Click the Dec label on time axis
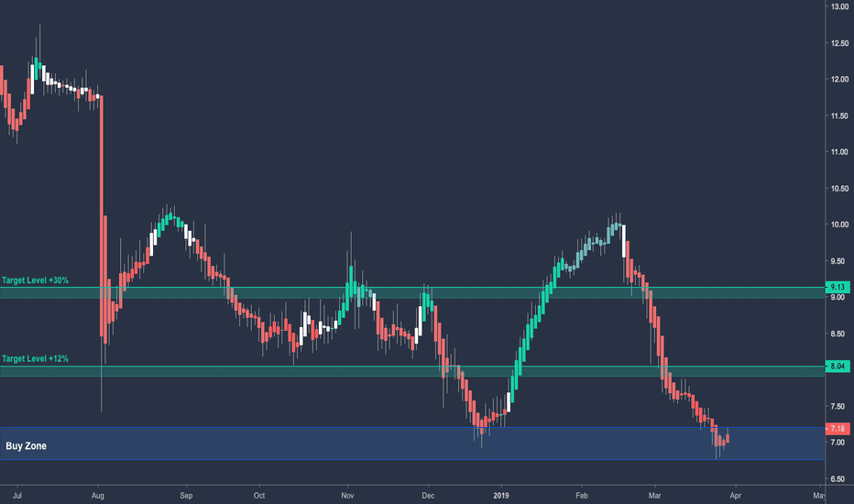 428,495
